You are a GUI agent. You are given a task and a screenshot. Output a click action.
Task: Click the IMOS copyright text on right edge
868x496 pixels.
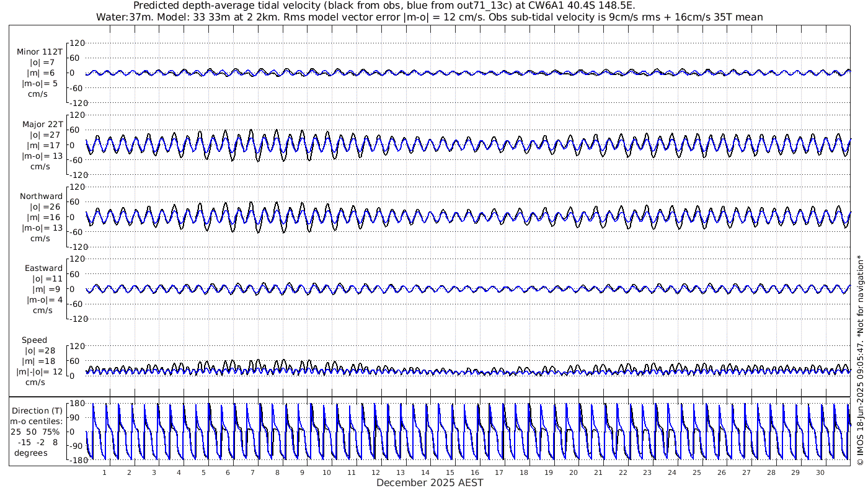pos(860,360)
